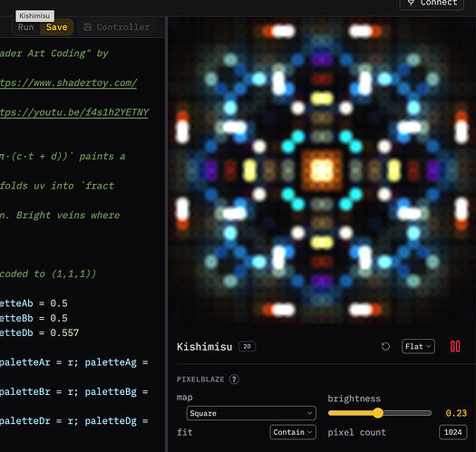Open the Contain fit dropdown
Image resolution: width=476 pixels, height=452 pixels.
tap(293, 432)
